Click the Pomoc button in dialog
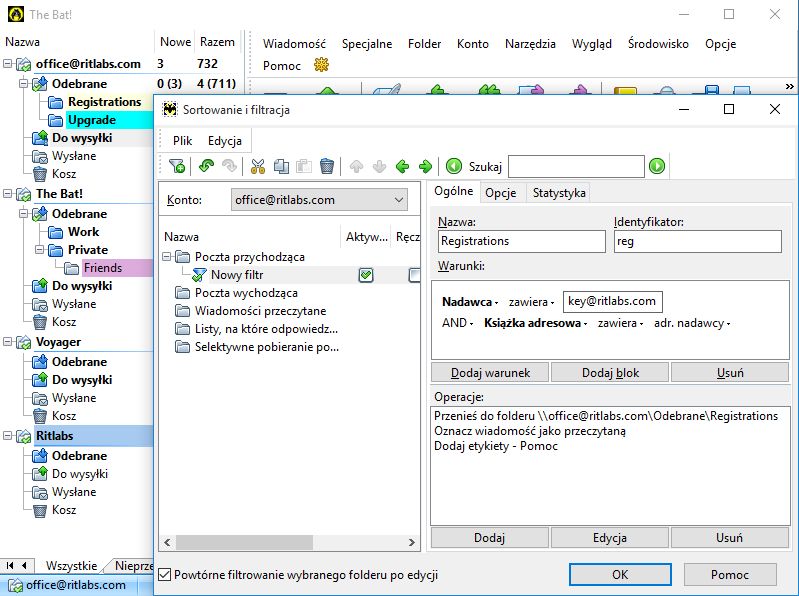 [730, 575]
